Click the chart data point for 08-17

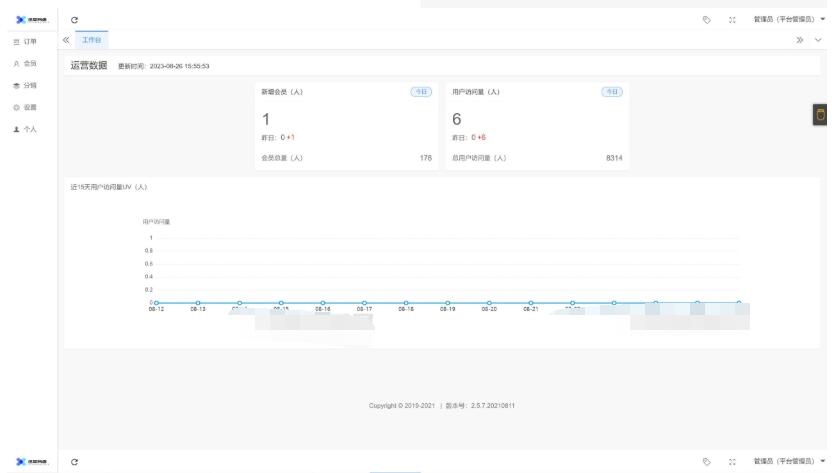point(364,303)
